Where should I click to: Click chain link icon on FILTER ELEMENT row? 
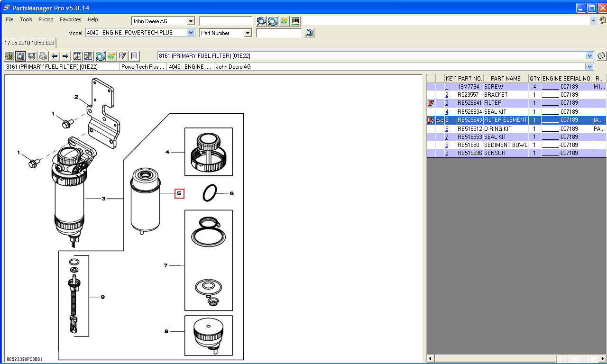pyautogui.click(x=440, y=120)
